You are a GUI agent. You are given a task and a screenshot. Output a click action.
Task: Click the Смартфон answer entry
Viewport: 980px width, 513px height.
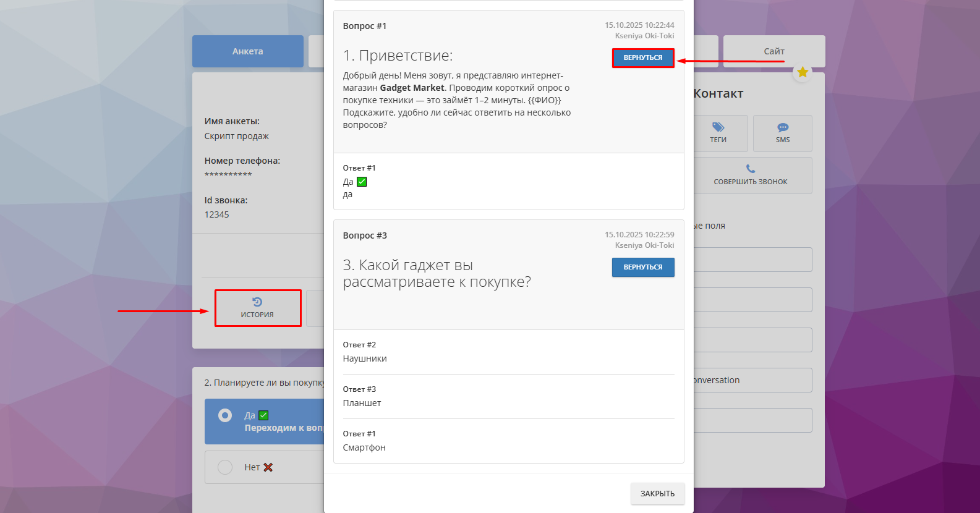click(364, 447)
